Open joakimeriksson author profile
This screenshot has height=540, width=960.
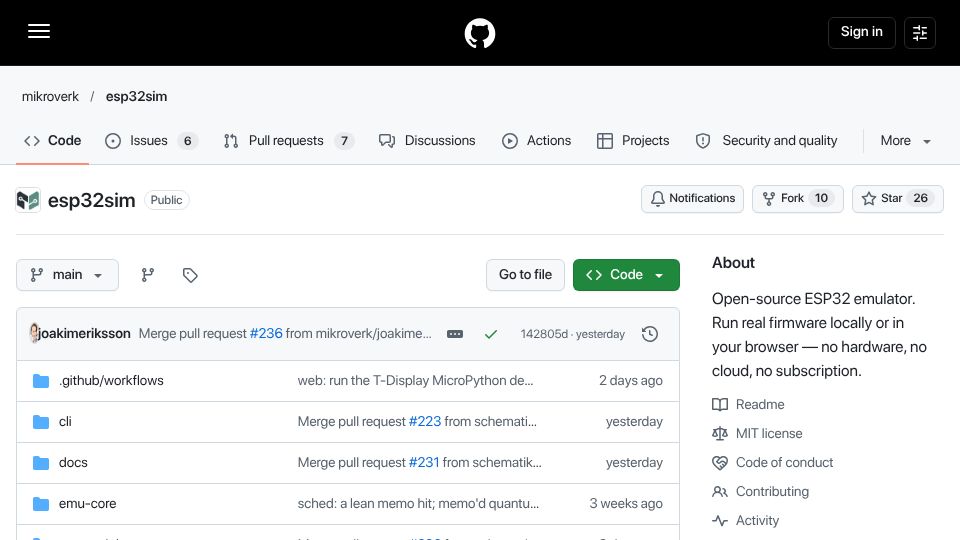click(84, 334)
